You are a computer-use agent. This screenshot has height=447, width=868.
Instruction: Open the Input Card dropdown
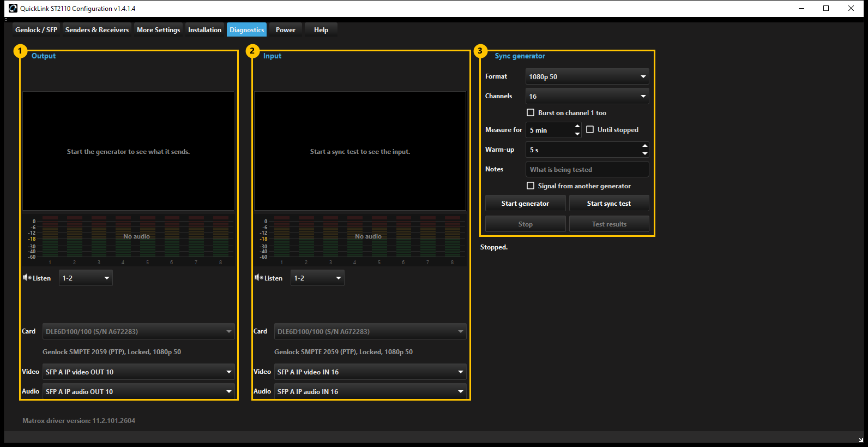click(x=370, y=331)
